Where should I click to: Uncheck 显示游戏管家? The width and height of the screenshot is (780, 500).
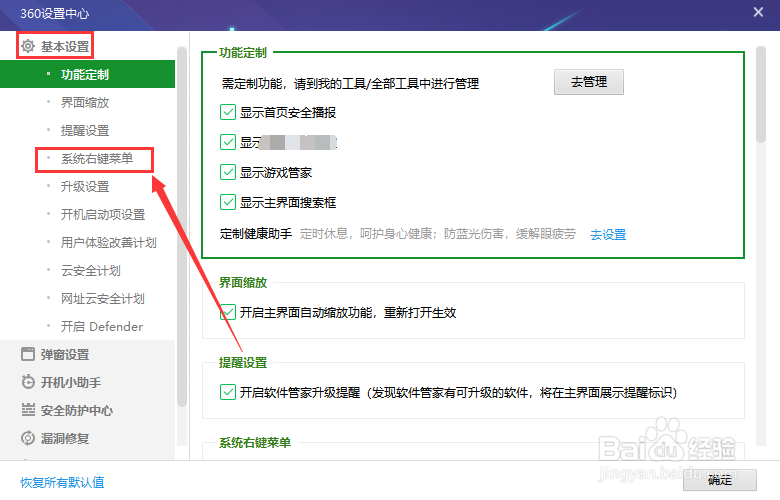[228, 172]
